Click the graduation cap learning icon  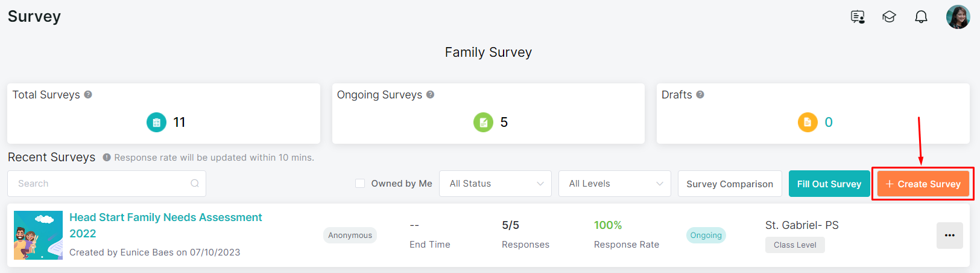(889, 17)
